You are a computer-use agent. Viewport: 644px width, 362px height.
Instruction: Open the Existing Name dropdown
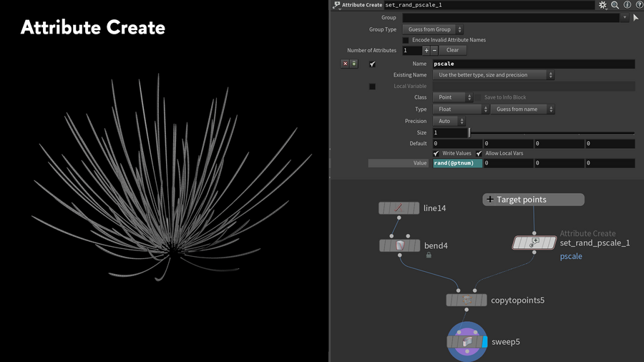pos(494,75)
